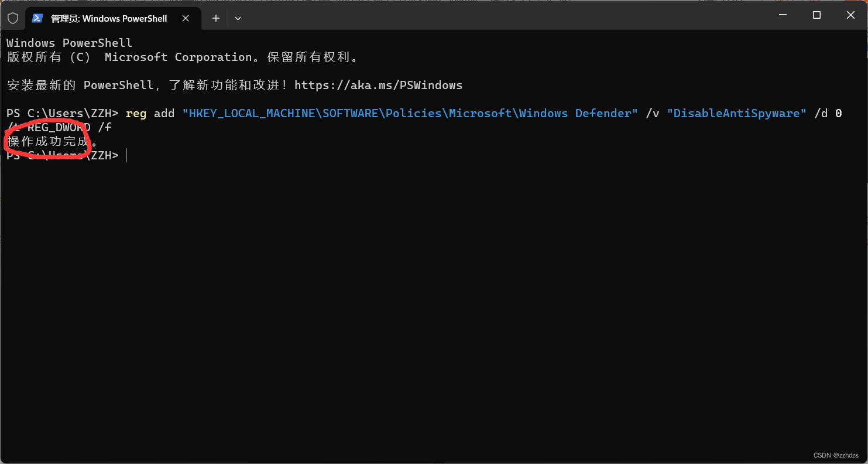
Task: Open a new tab with plus button
Action: point(216,18)
